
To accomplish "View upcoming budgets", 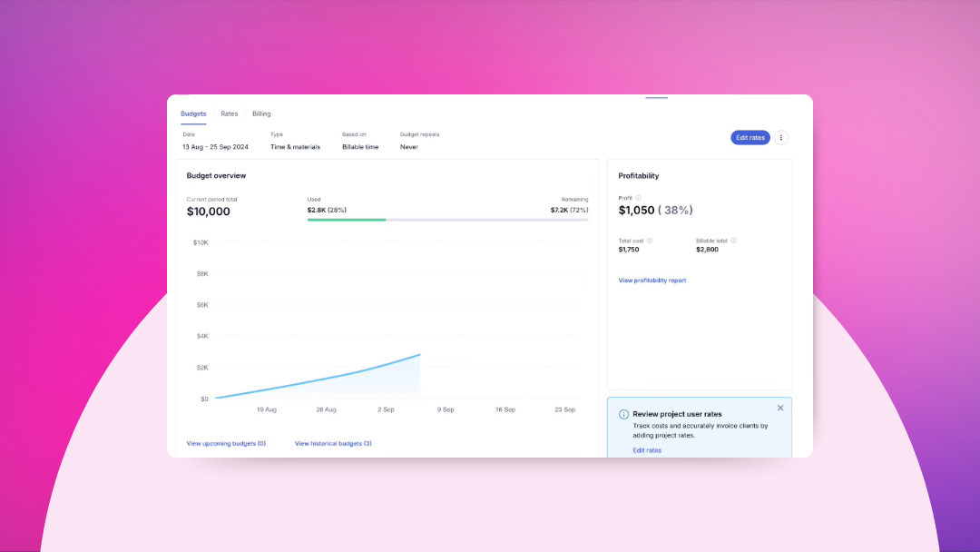I will [x=225, y=443].
